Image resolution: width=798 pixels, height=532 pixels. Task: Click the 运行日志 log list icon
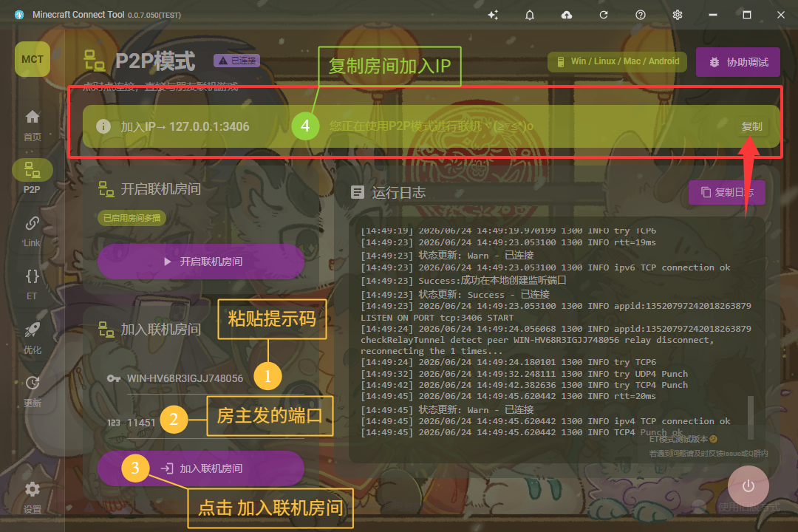[x=358, y=192]
